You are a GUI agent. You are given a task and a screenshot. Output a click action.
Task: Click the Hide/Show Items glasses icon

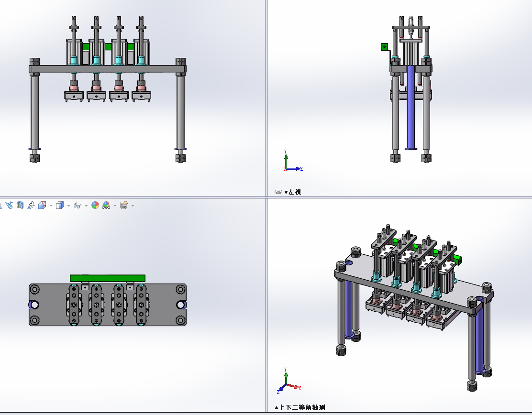tap(78, 206)
